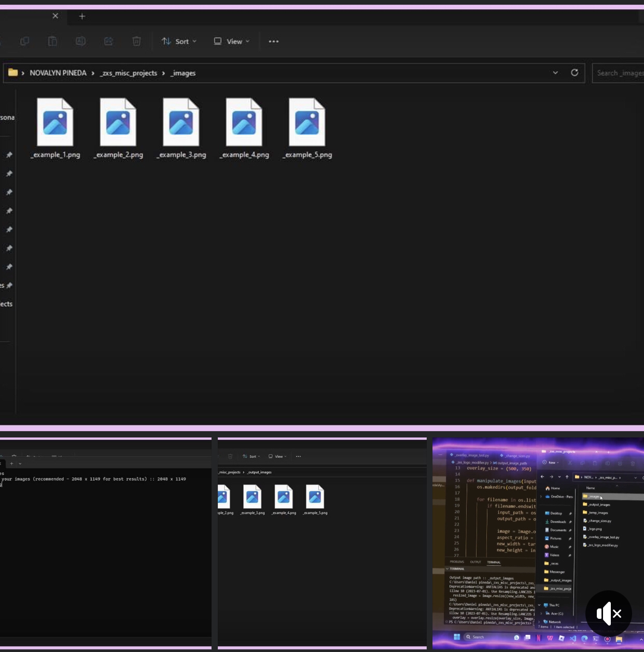Click more options in _output_images preview
Viewport: 644px width, 652px height.
pyautogui.click(x=298, y=457)
